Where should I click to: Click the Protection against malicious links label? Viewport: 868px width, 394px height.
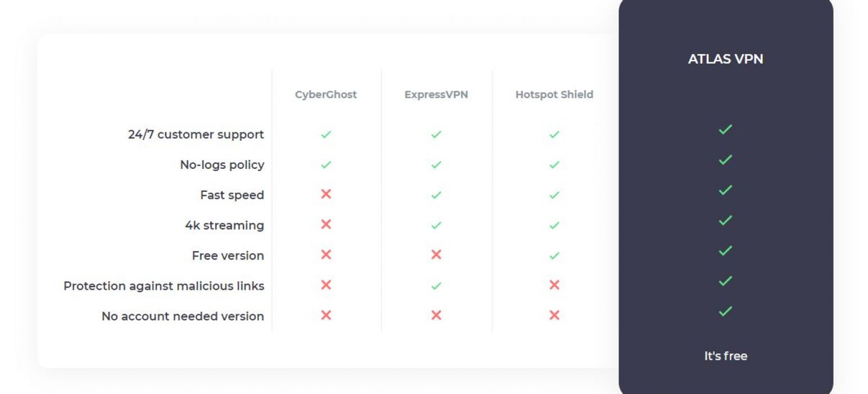point(164,286)
